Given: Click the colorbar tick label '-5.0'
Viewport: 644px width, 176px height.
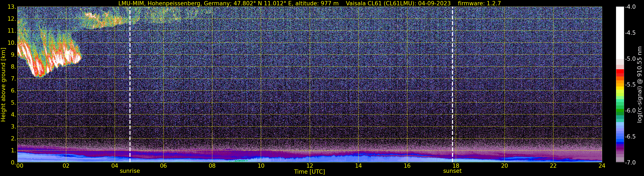Looking at the screenshot, I should (630, 59).
